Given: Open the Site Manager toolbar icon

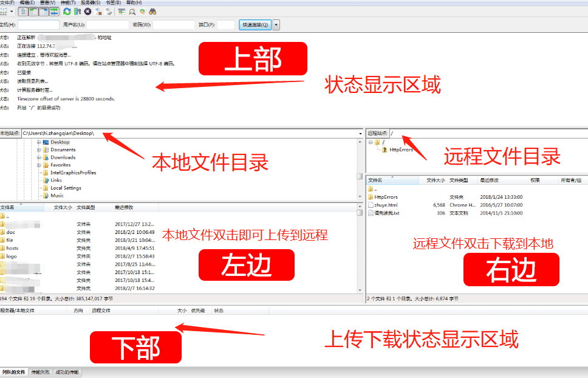Looking at the screenshot, I should 4,12.
